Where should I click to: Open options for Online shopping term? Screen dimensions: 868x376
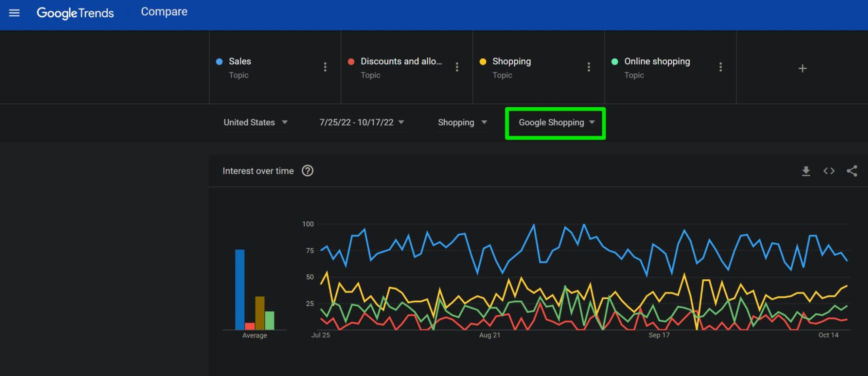(x=720, y=67)
